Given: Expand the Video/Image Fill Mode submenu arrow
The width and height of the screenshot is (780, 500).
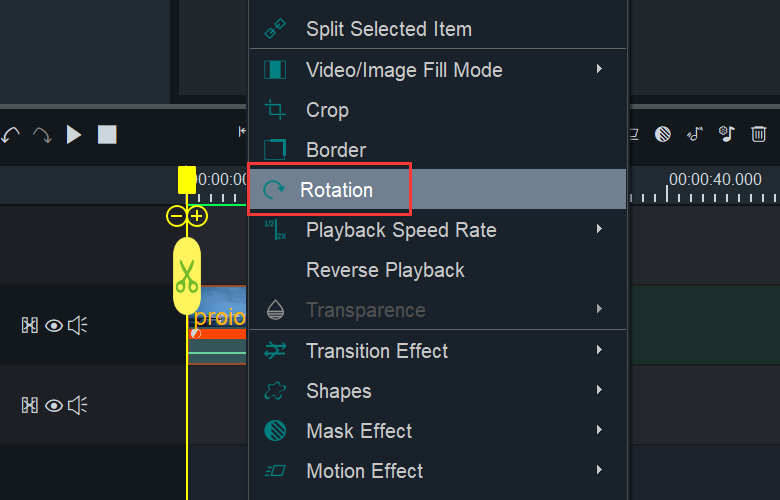Looking at the screenshot, I should [599, 70].
